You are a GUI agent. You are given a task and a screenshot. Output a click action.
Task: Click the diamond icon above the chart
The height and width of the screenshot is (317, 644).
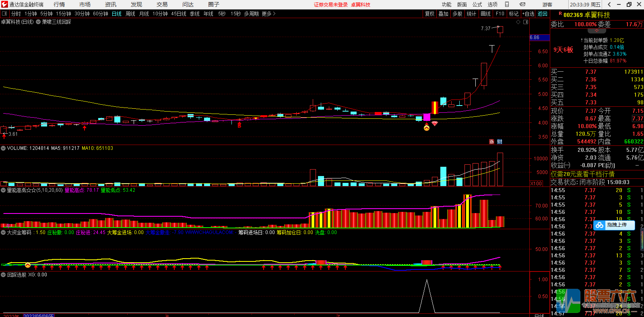[518, 22]
